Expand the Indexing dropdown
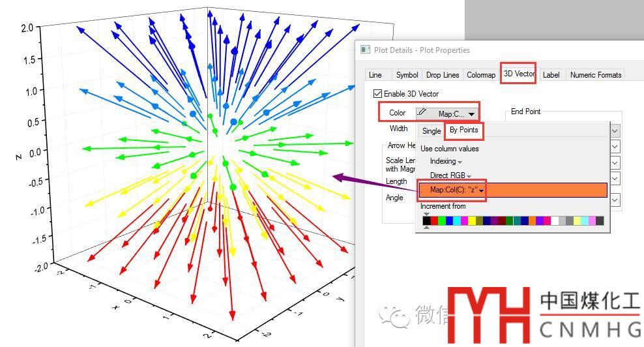This screenshot has width=644, height=347. (x=446, y=162)
